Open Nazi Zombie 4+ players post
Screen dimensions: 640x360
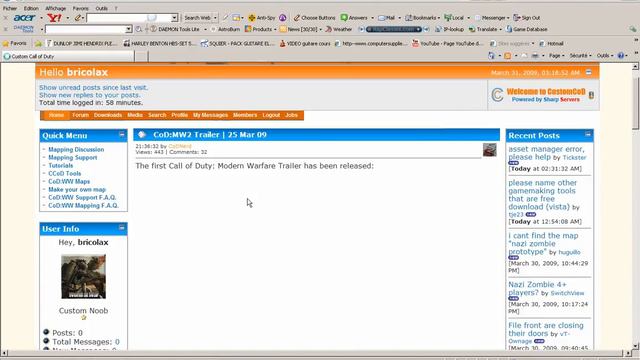point(537,288)
